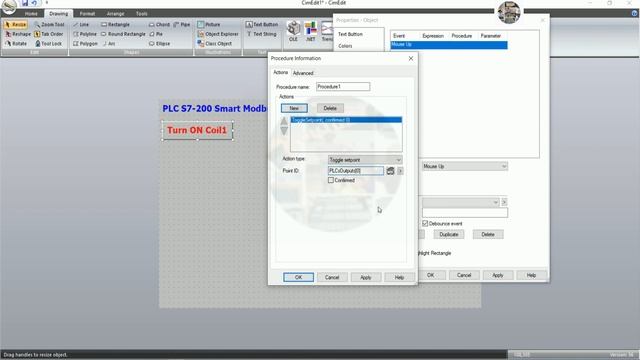Choose the Polyline shape tool

[x=85, y=34]
